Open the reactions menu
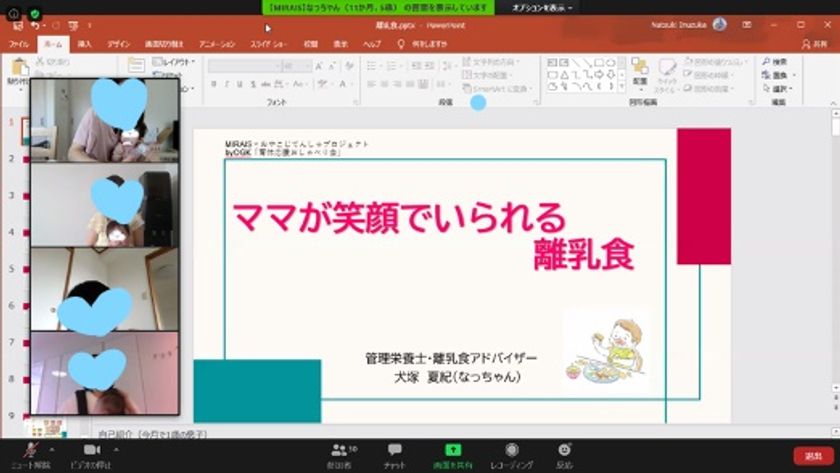Image resolution: width=840 pixels, height=473 pixels. pos(564,451)
